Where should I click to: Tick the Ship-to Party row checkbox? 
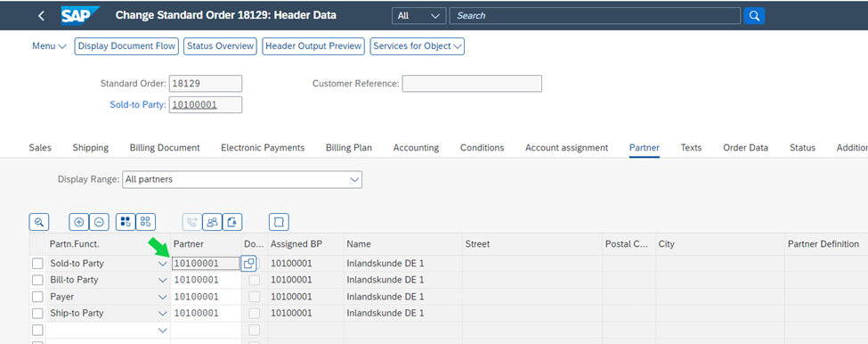(37, 314)
